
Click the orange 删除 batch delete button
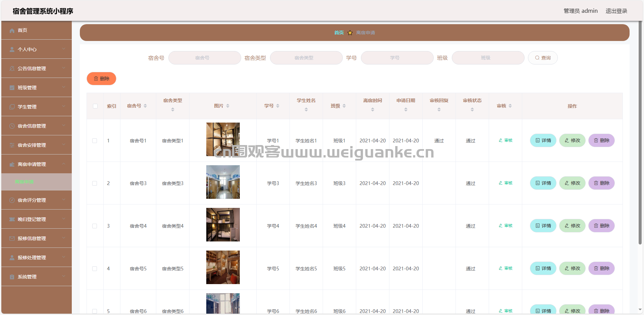[101, 79]
